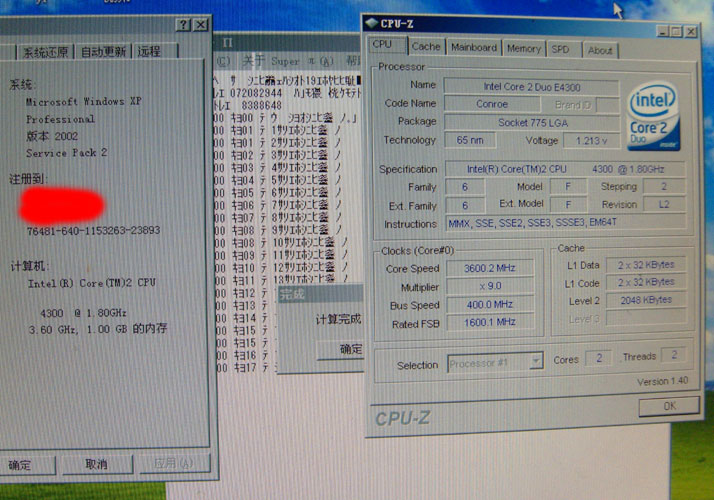Click the Threads count field
This screenshot has width=714, height=500.
[x=674, y=355]
